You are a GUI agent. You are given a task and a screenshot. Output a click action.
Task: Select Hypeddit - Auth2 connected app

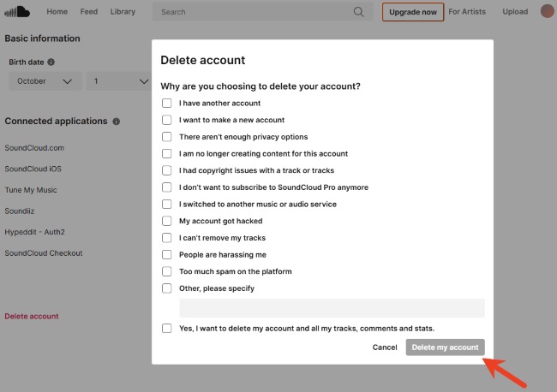pyautogui.click(x=34, y=232)
